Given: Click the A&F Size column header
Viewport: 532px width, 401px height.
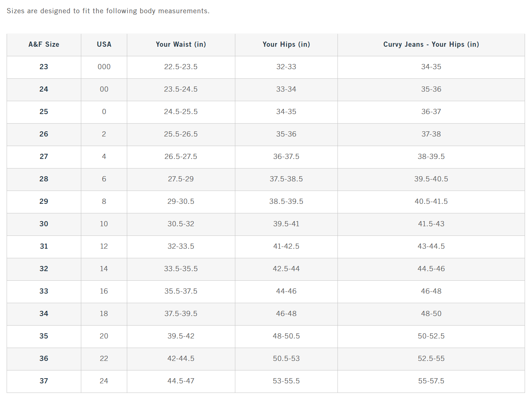Looking at the screenshot, I should point(44,45).
